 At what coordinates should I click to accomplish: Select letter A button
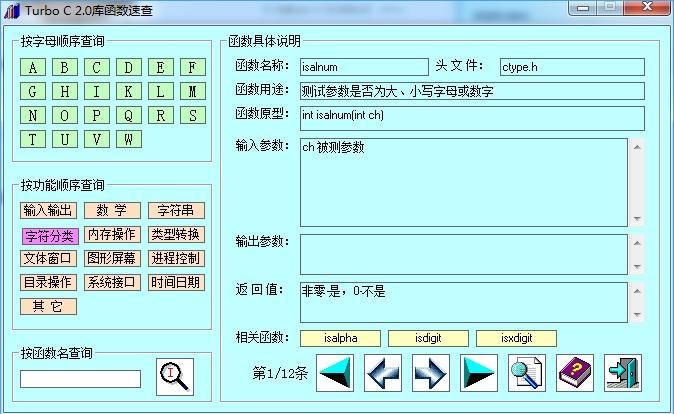33,67
